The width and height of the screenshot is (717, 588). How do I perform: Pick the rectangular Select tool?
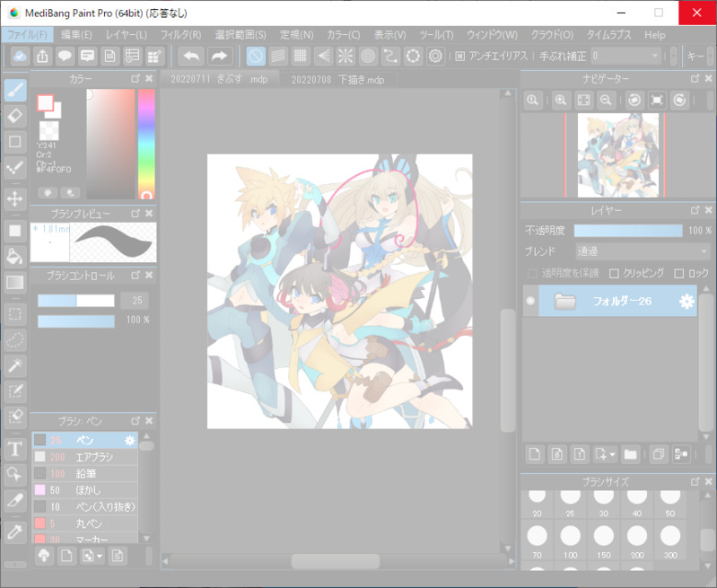(15, 314)
